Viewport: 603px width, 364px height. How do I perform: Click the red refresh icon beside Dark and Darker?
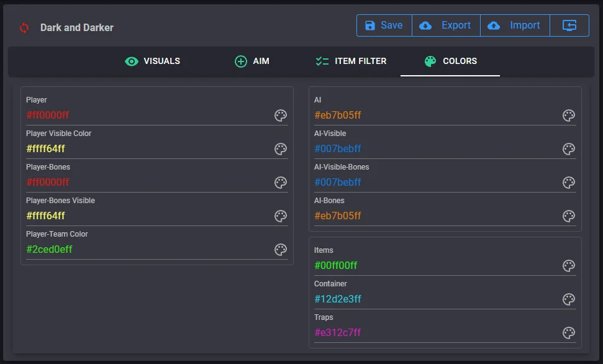click(x=24, y=28)
